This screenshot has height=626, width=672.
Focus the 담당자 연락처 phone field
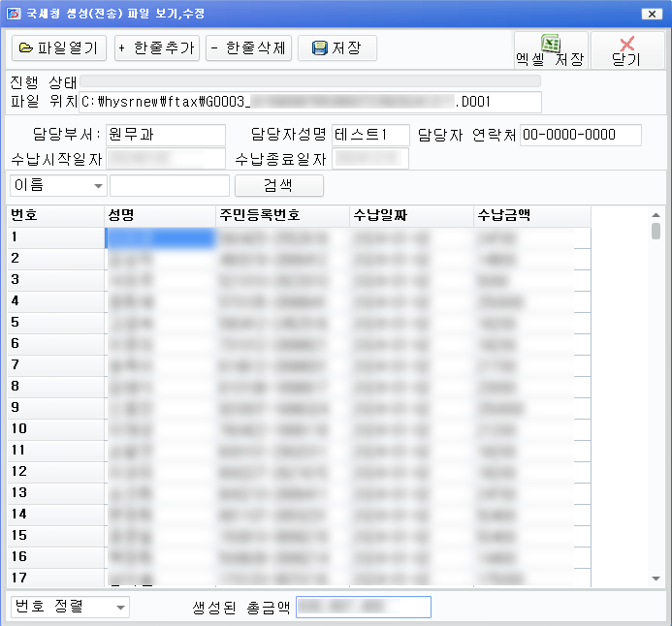point(581,135)
